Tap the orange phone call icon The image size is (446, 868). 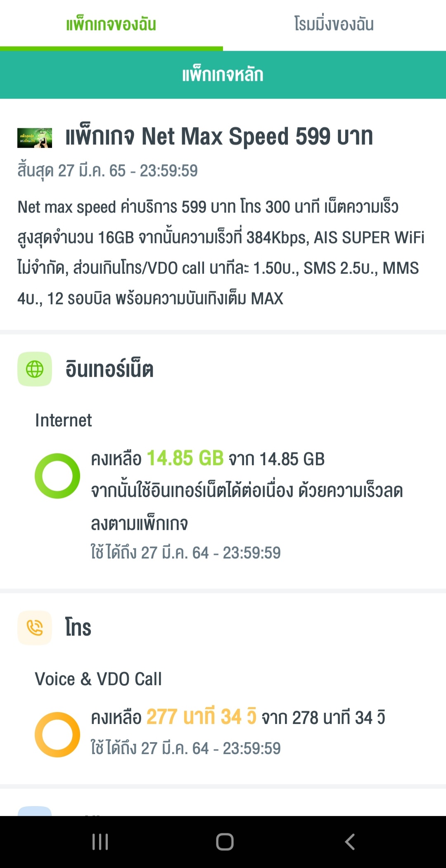35,628
